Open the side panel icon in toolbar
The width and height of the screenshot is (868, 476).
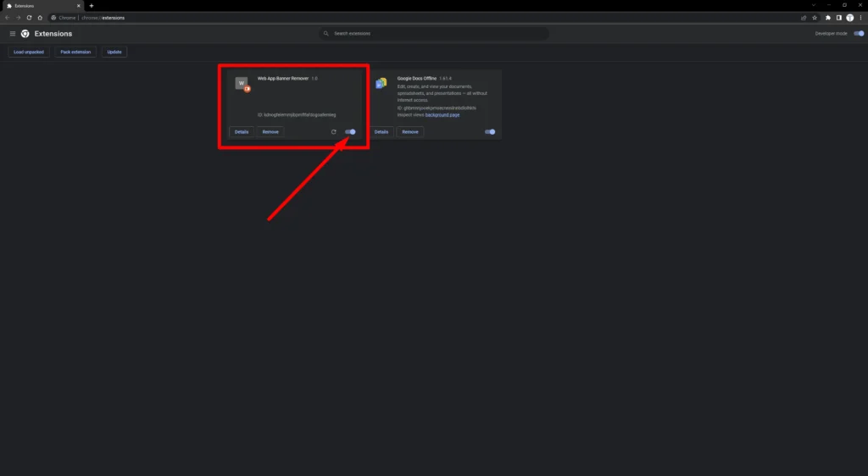[839, 17]
